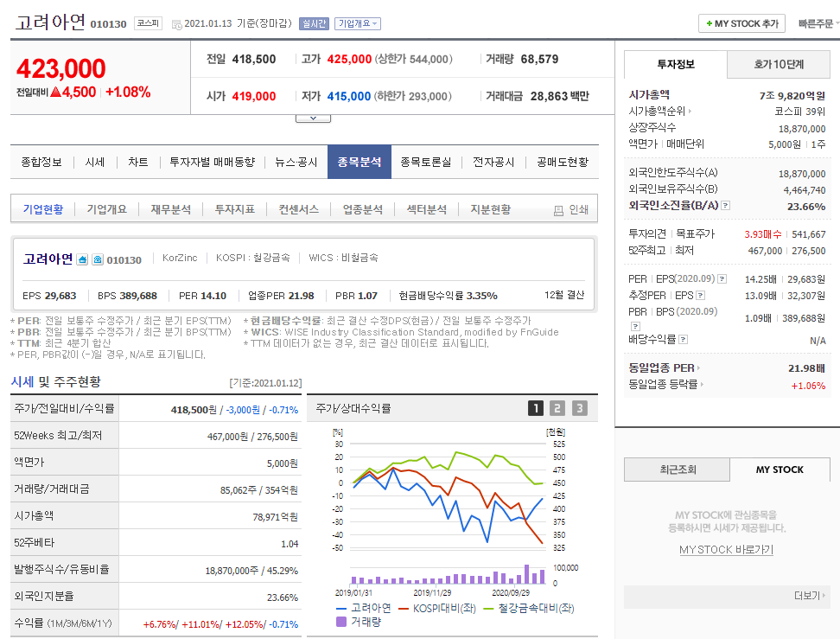Open the 전자공시 tab
Viewport: 840px width, 639px height.
(x=493, y=162)
